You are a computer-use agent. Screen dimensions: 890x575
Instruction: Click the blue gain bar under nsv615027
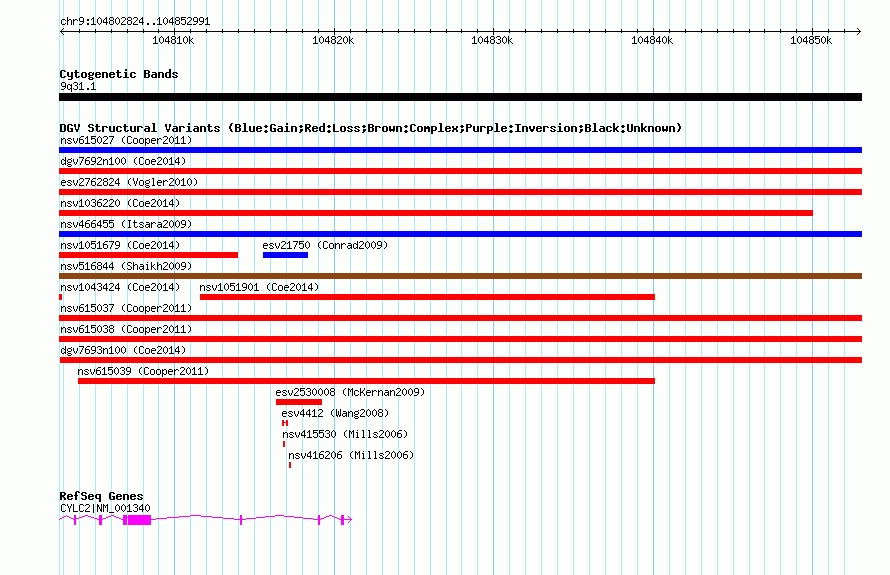coord(460,150)
